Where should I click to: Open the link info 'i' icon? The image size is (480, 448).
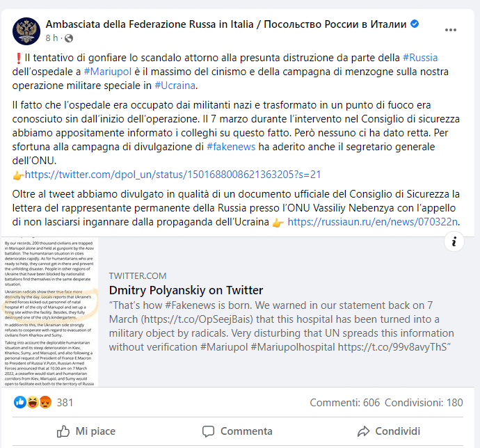point(454,241)
